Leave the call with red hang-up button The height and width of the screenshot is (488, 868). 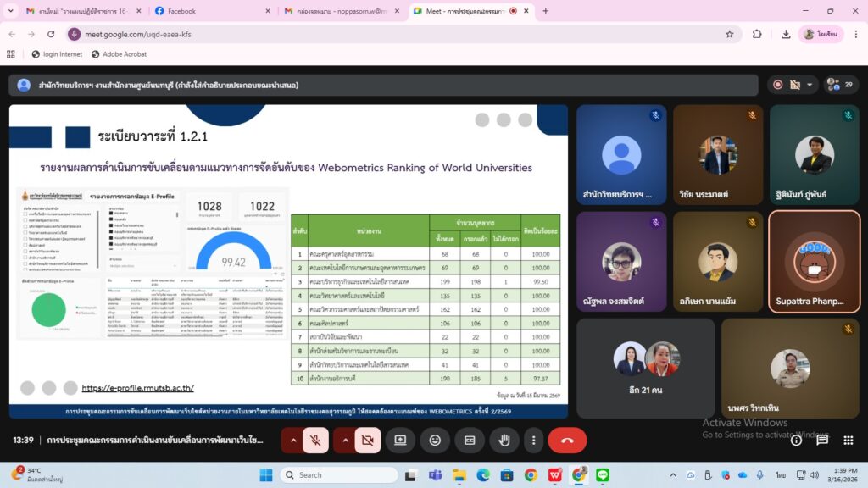[x=567, y=441]
